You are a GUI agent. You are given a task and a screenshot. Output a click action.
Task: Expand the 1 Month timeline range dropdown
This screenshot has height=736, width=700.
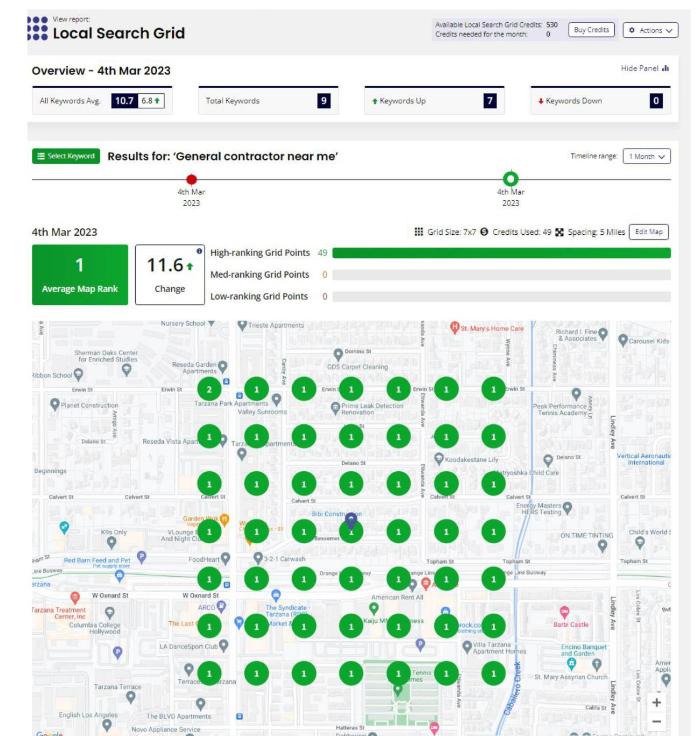tap(646, 156)
